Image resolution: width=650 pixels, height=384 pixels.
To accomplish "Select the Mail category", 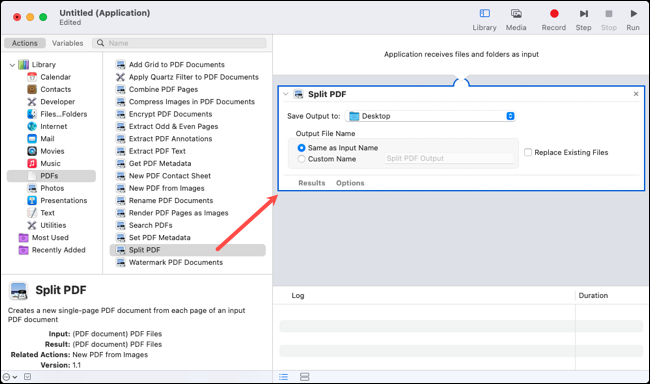I will (47, 139).
